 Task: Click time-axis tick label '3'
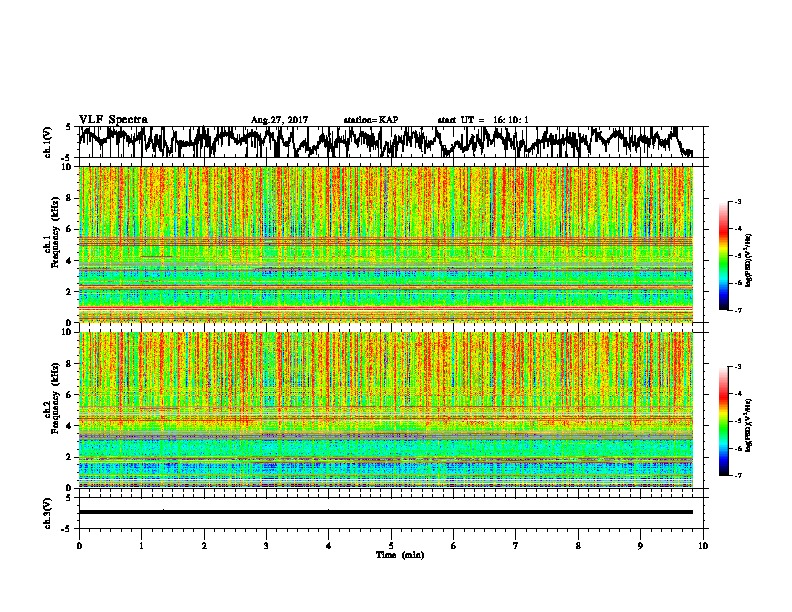pyautogui.click(x=266, y=546)
